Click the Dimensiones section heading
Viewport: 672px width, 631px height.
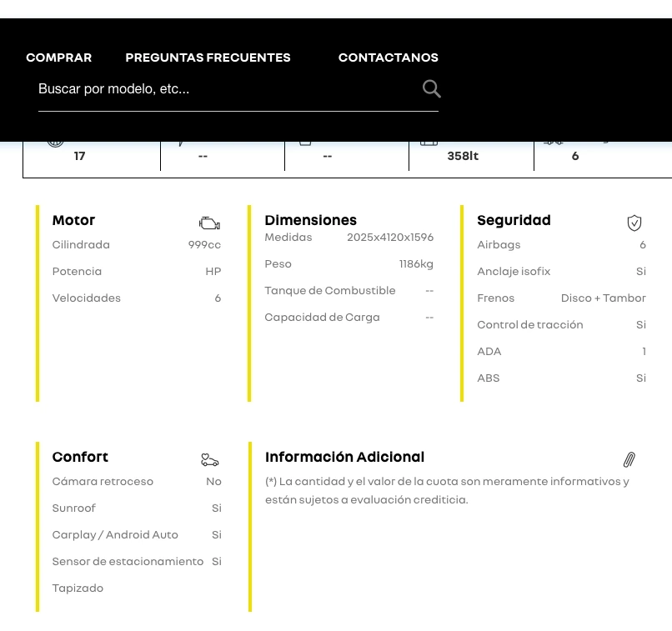click(x=310, y=220)
